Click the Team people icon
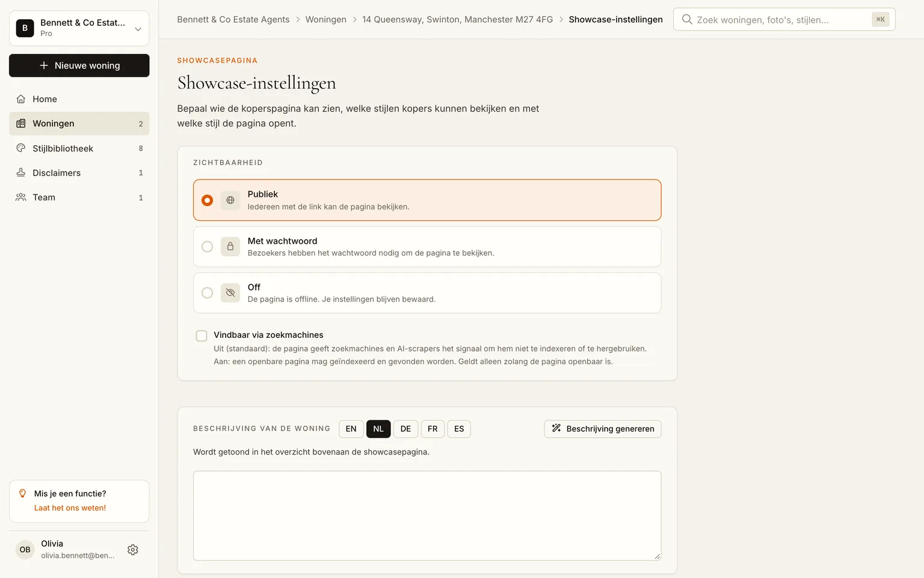 click(21, 197)
